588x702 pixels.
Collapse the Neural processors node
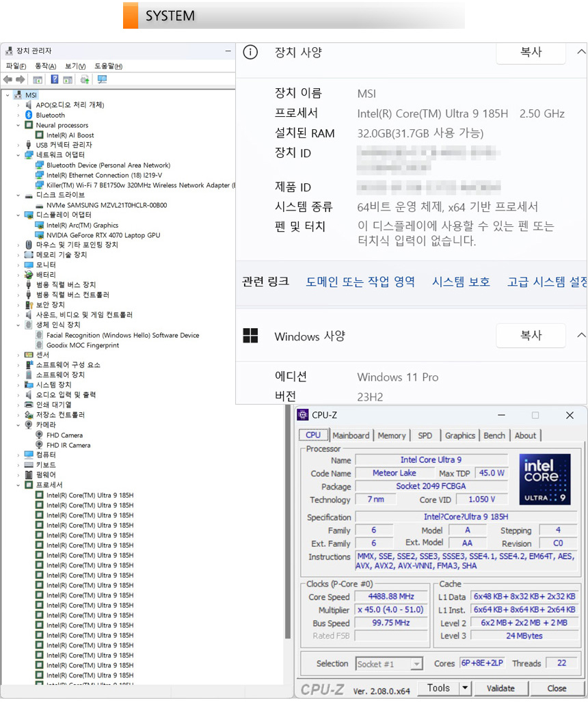tap(18, 125)
